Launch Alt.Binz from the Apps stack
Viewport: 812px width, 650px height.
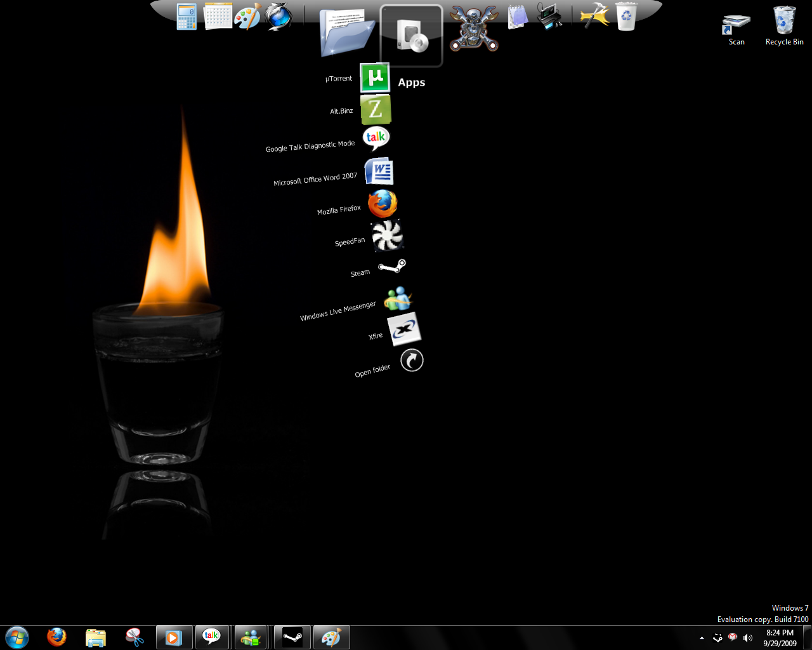(x=376, y=109)
